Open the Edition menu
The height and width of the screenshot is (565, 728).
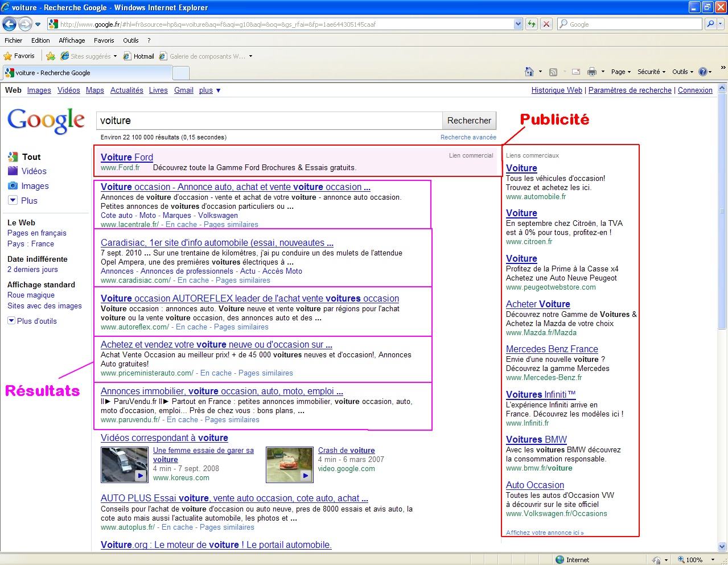point(40,40)
